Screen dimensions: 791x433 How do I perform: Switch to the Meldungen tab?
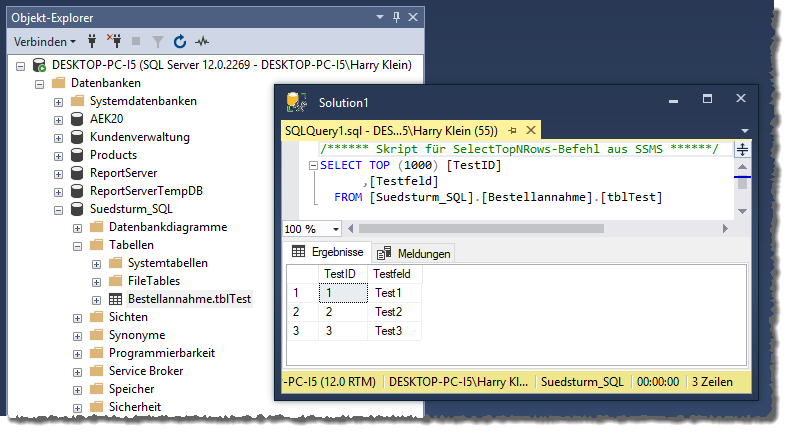point(413,253)
